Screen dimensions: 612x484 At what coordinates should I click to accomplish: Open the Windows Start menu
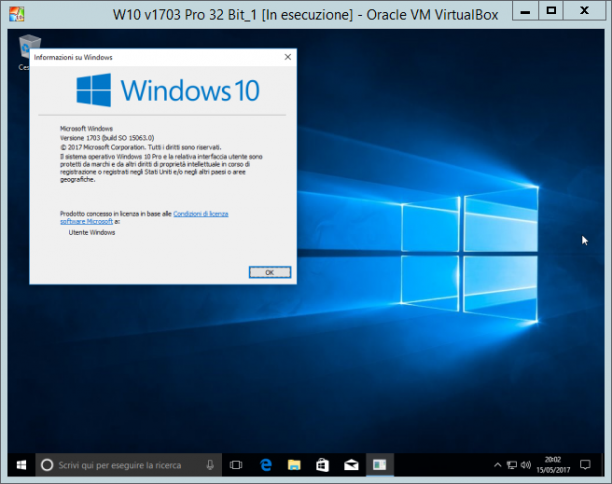point(21,464)
